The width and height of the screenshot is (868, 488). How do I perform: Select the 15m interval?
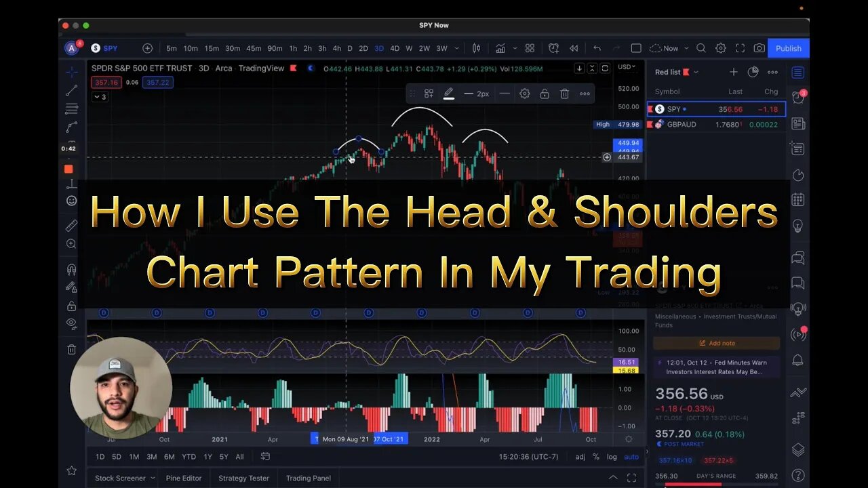(212, 48)
